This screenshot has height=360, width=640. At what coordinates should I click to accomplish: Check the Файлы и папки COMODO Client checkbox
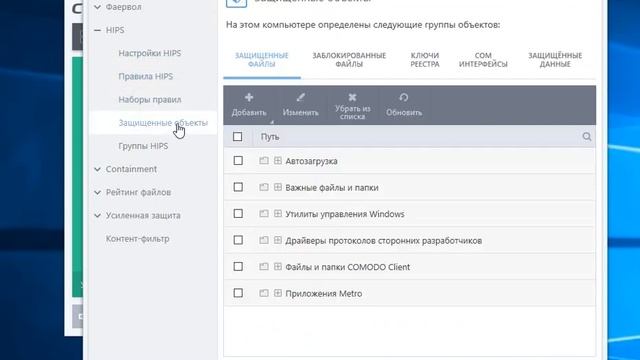pyautogui.click(x=238, y=267)
